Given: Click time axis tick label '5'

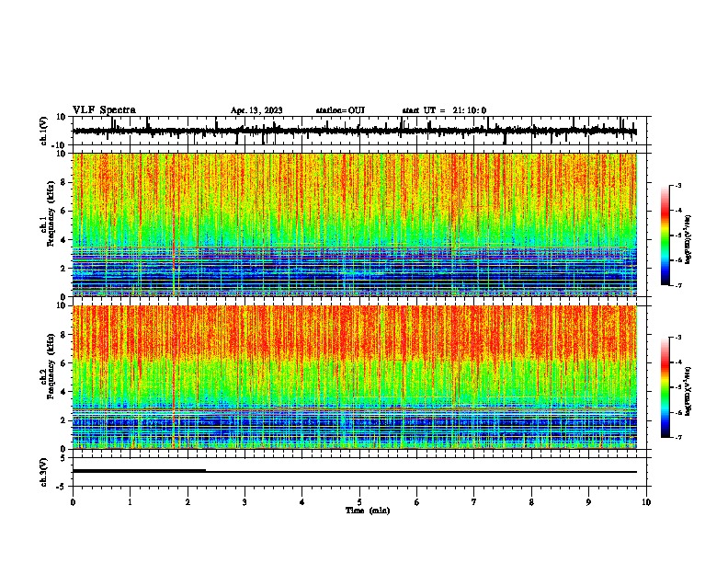Looking at the screenshot, I should [x=359, y=502].
